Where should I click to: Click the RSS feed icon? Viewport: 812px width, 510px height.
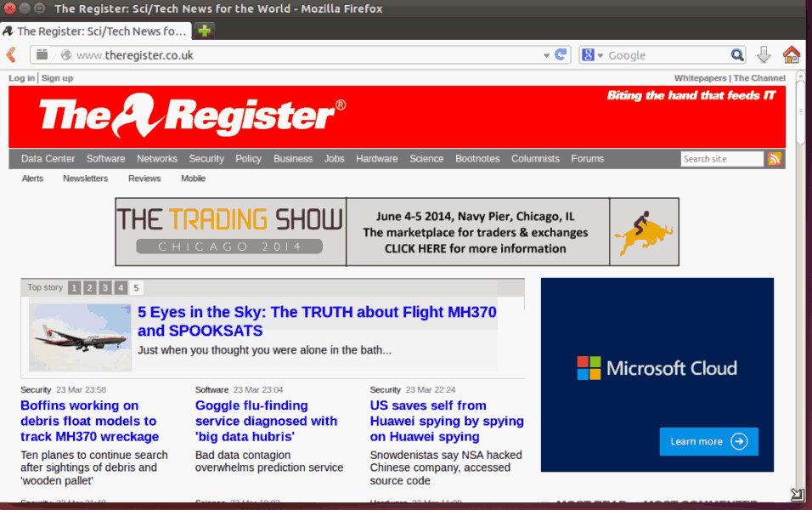pos(775,159)
